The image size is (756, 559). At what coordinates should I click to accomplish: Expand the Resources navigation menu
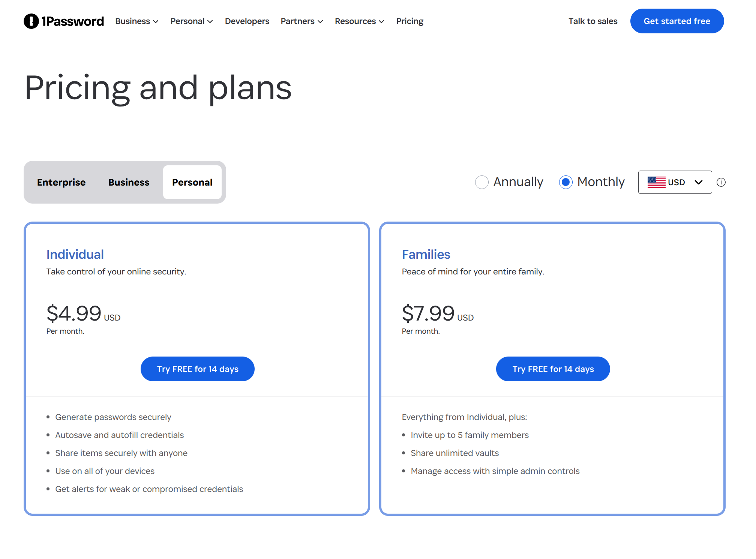coord(359,21)
